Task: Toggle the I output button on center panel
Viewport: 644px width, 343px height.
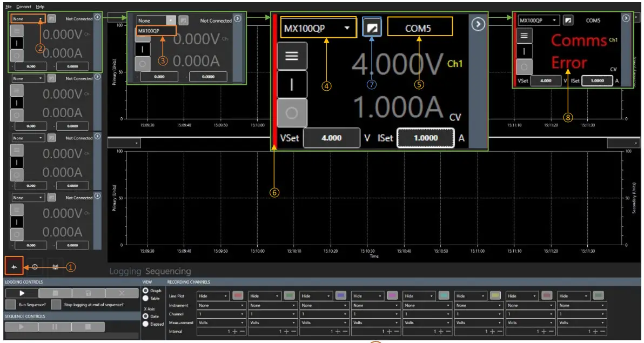Action: [x=291, y=85]
